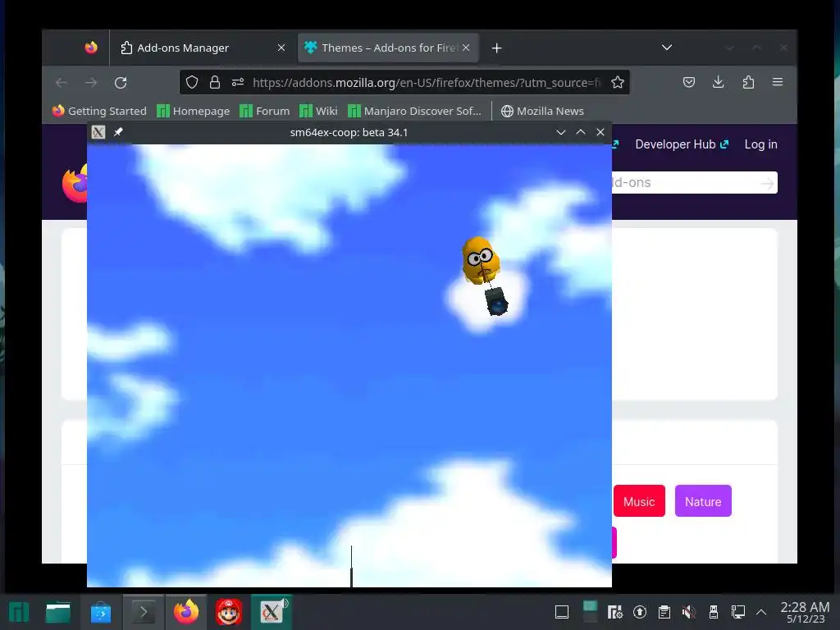
Task: Select the Music theme category
Action: (639, 501)
